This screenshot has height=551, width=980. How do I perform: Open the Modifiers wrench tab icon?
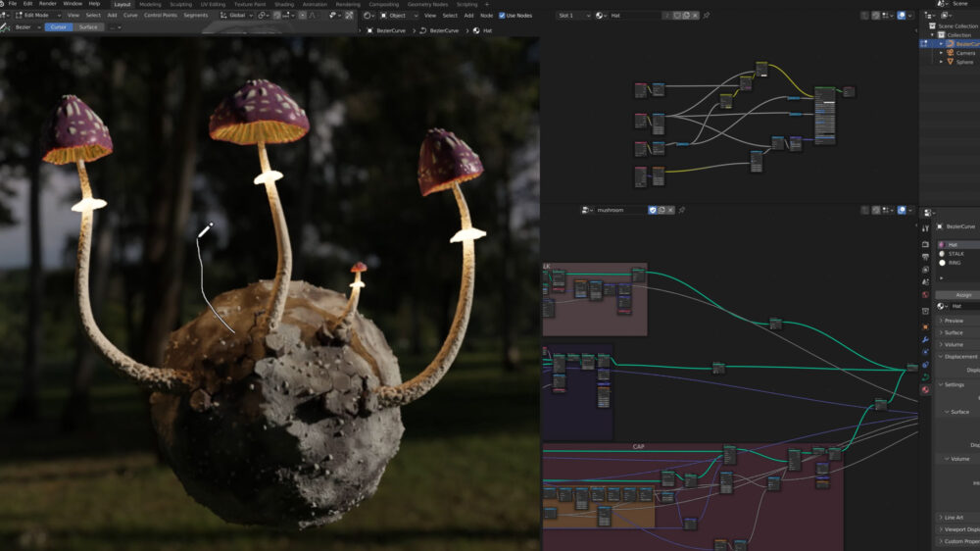point(926,339)
